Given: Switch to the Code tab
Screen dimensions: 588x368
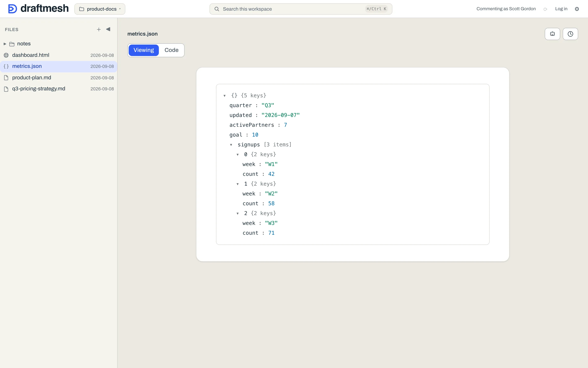Looking at the screenshot, I should point(171,50).
